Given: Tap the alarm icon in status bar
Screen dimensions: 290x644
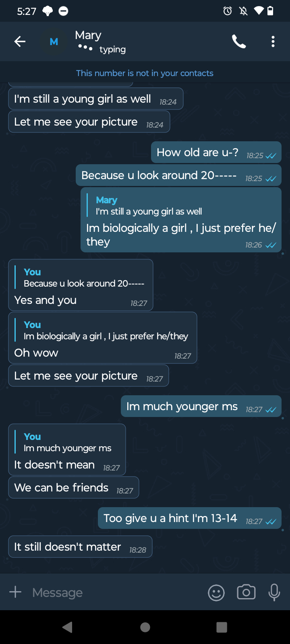Looking at the screenshot, I should [x=228, y=11].
